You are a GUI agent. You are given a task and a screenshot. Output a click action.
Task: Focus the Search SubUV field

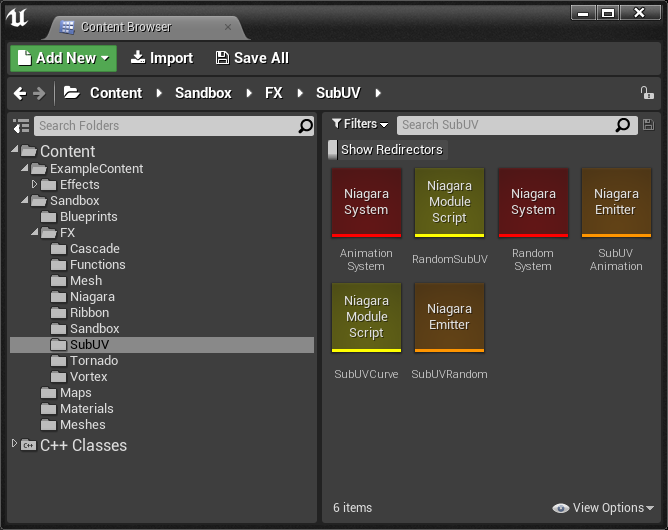coord(517,125)
